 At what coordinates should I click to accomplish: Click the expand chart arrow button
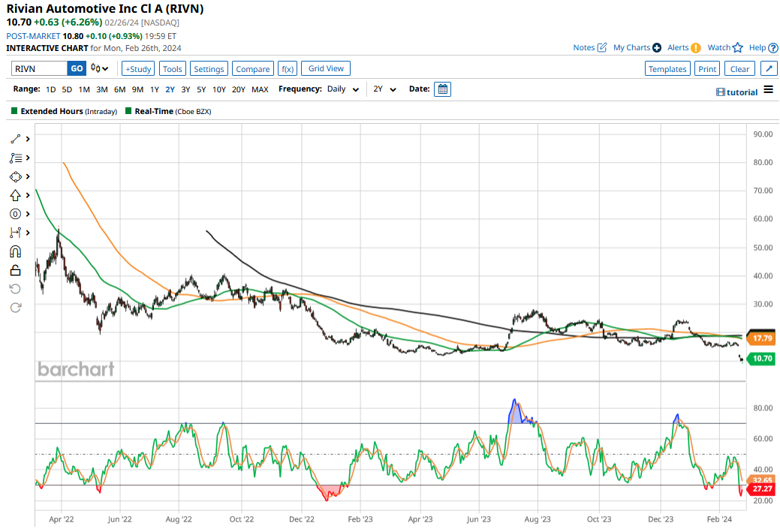tap(769, 69)
